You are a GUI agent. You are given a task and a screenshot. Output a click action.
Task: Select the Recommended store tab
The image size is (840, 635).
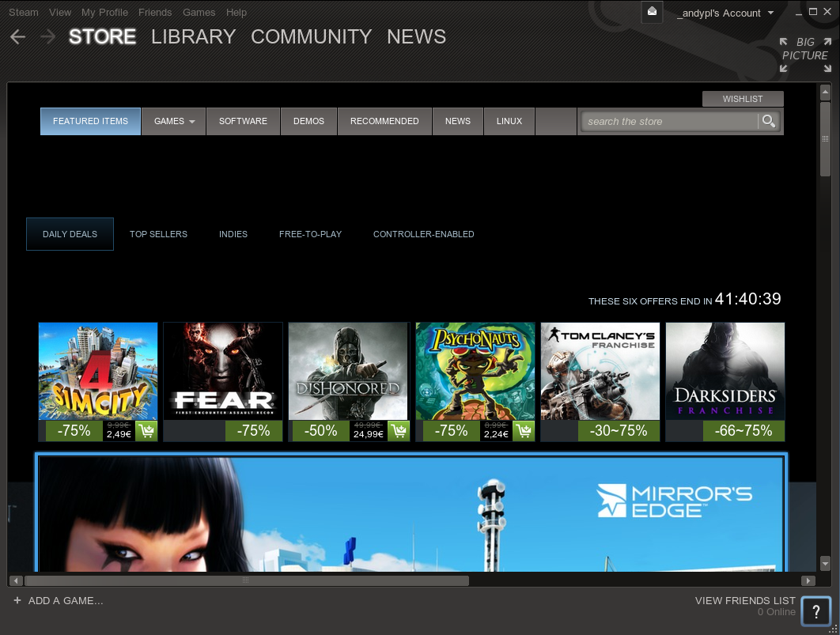coord(384,122)
